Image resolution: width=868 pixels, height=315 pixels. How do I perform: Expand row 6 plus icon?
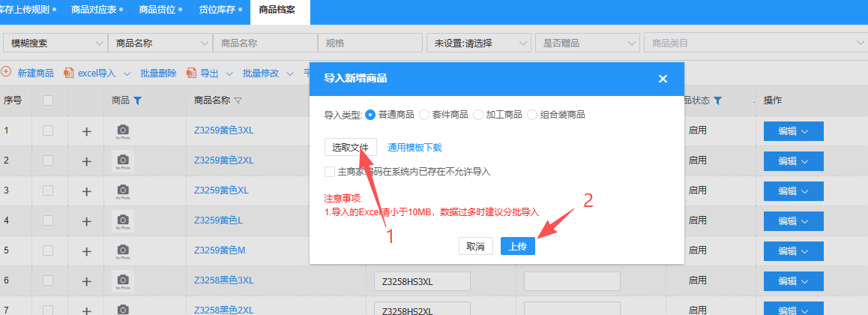pos(86,281)
